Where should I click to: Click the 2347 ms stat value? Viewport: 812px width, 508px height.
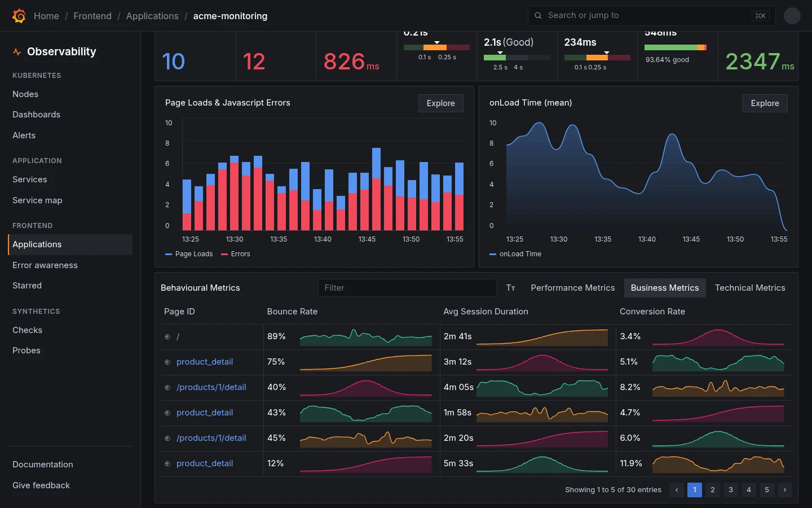click(x=760, y=62)
